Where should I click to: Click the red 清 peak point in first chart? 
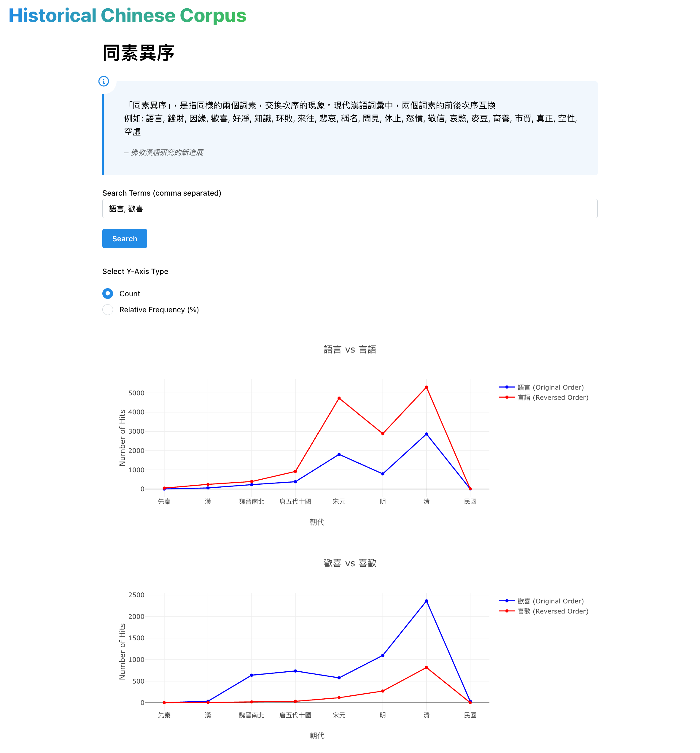[426, 387]
